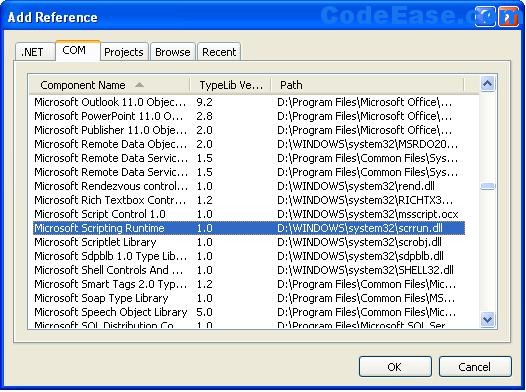Select Microsoft Publisher 11.0 row
Screen dimensions: 526x392
tap(249, 130)
